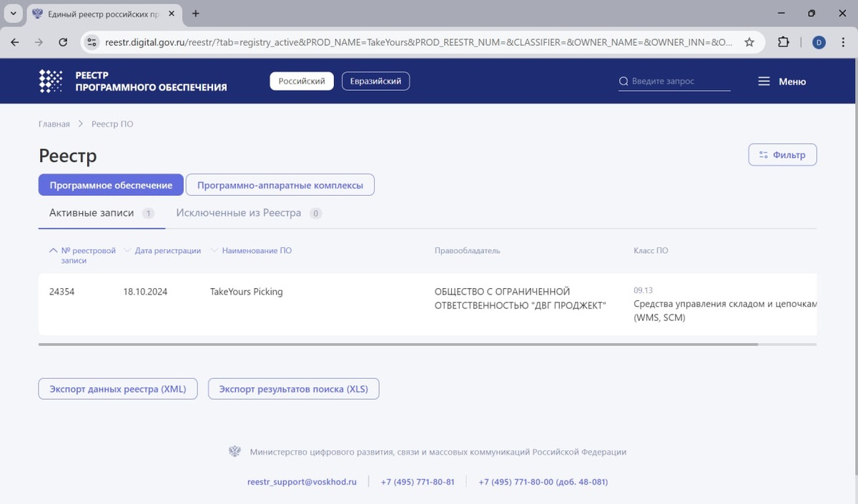Open the Фильтр button
The image size is (858, 504).
(x=782, y=154)
